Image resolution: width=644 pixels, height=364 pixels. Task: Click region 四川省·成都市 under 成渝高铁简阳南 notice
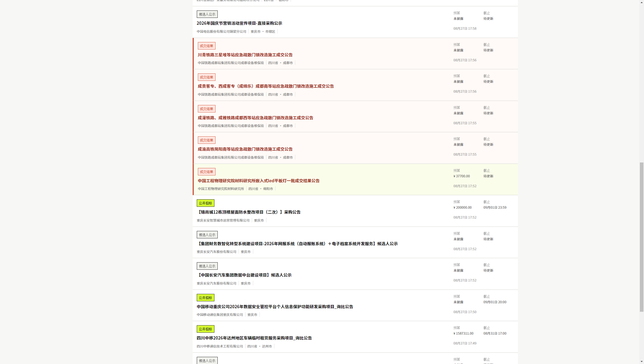click(280, 158)
